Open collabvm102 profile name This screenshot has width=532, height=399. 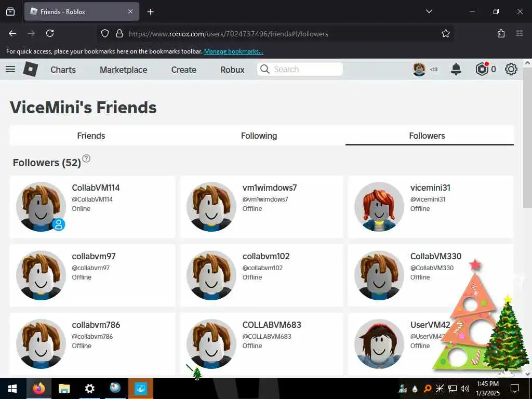point(266,256)
